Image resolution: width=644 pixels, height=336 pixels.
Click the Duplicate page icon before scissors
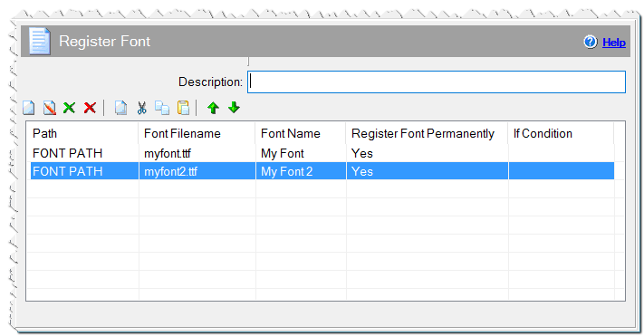pos(120,108)
